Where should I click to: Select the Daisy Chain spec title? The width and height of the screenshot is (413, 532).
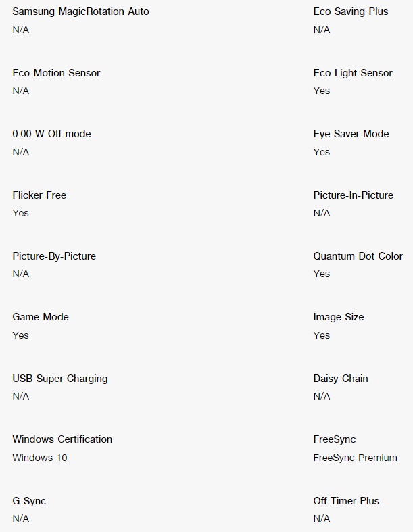(x=341, y=379)
